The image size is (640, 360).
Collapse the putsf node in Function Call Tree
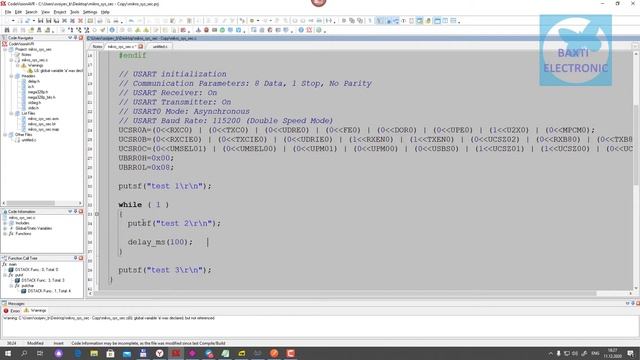(5, 275)
